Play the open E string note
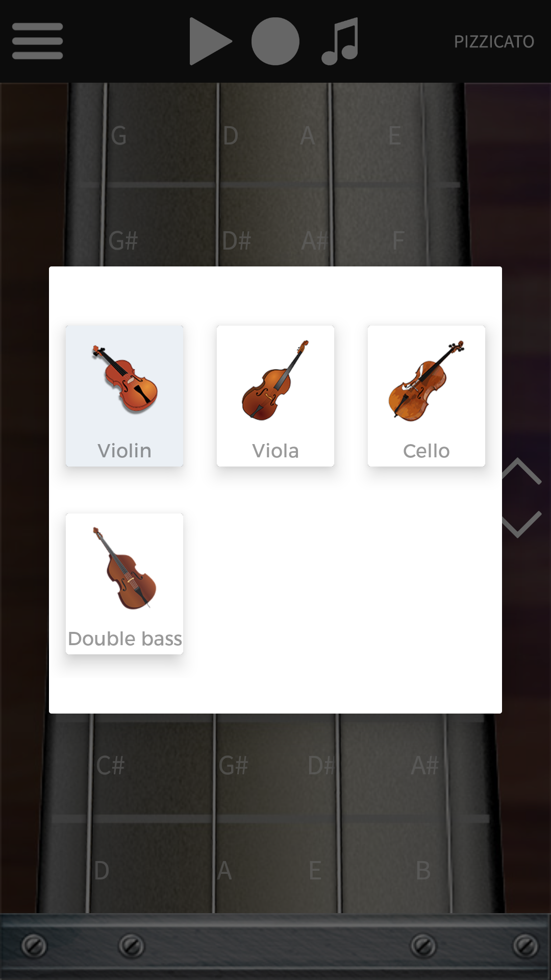The height and width of the screenshot is (980, 551). coord(394,136)
